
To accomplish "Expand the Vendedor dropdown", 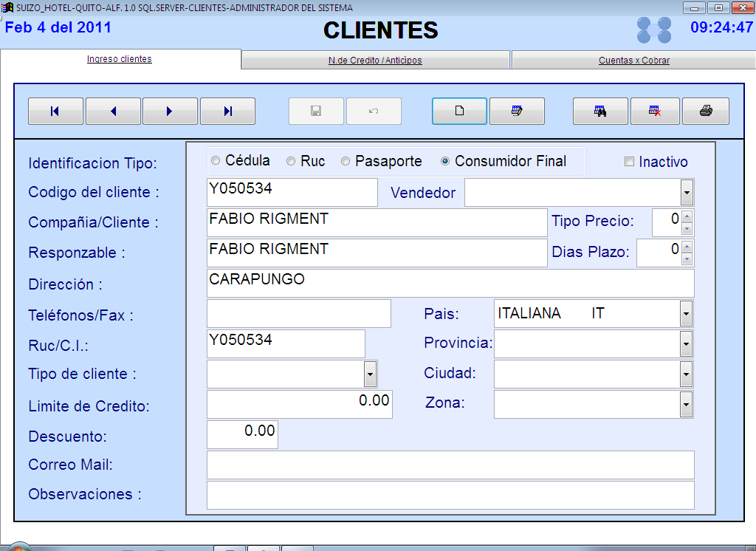I will [x=687, y=194].
